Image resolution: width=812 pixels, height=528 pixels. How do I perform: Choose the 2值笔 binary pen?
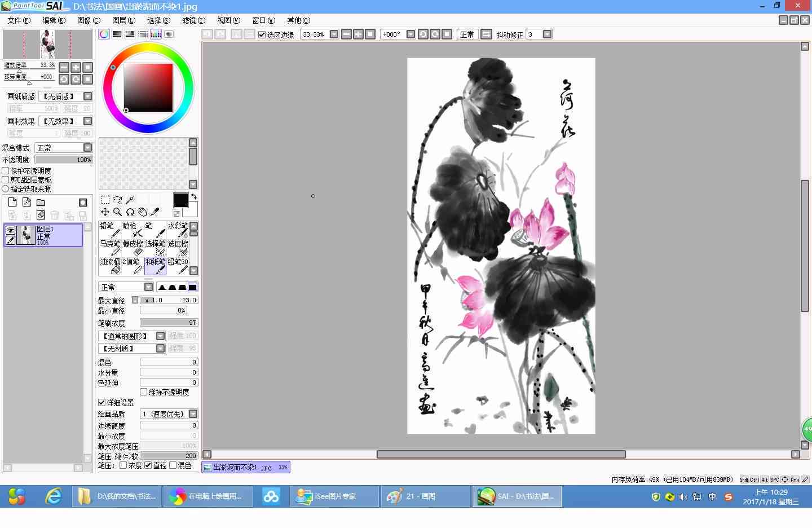coord(133,266)
